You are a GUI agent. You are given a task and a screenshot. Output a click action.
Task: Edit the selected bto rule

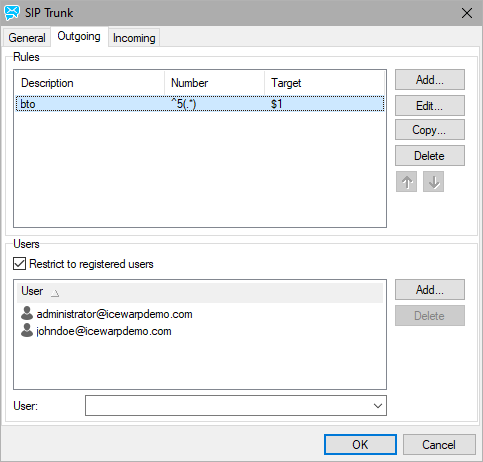[430, 106]
